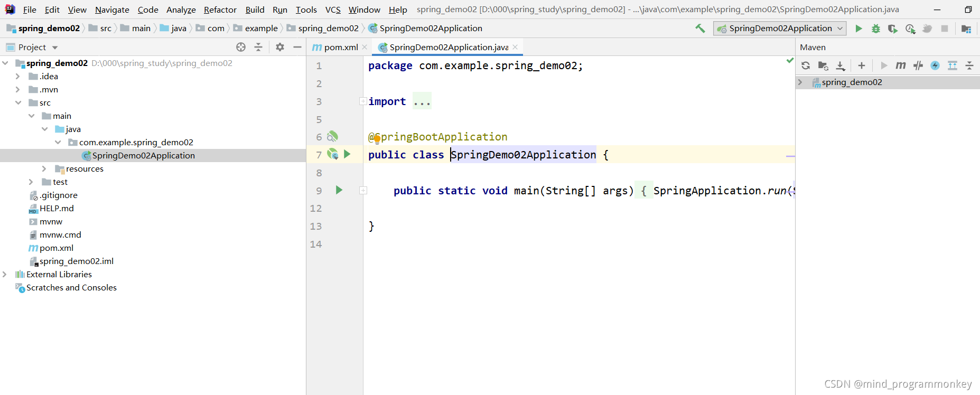Open Project panel settings gear
The width and height of the screenshot is (980, 395).
pyautogui.click(x=280, y=47)
